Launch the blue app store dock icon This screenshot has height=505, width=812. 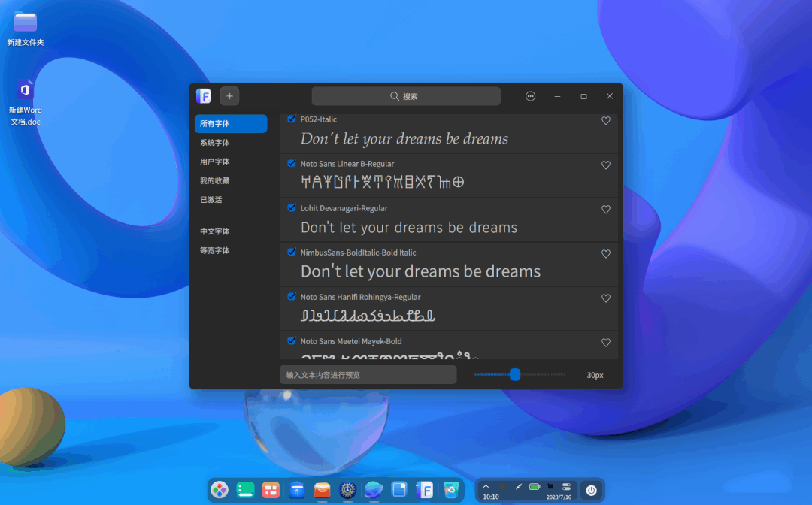pyautogui.click(x=297, y=489)
